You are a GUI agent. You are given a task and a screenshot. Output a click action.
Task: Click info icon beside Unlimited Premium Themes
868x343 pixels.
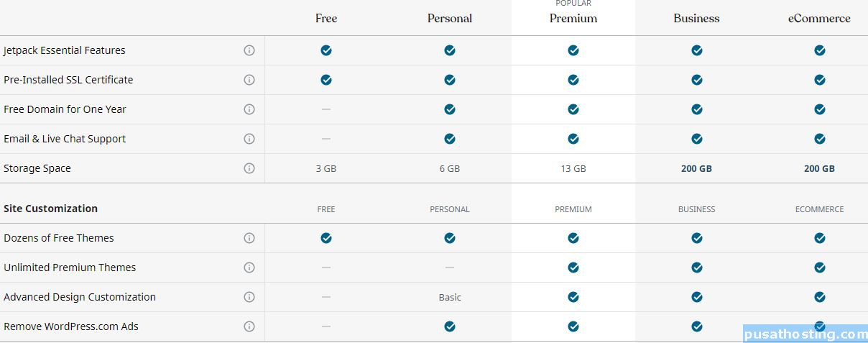coord(249,267)
